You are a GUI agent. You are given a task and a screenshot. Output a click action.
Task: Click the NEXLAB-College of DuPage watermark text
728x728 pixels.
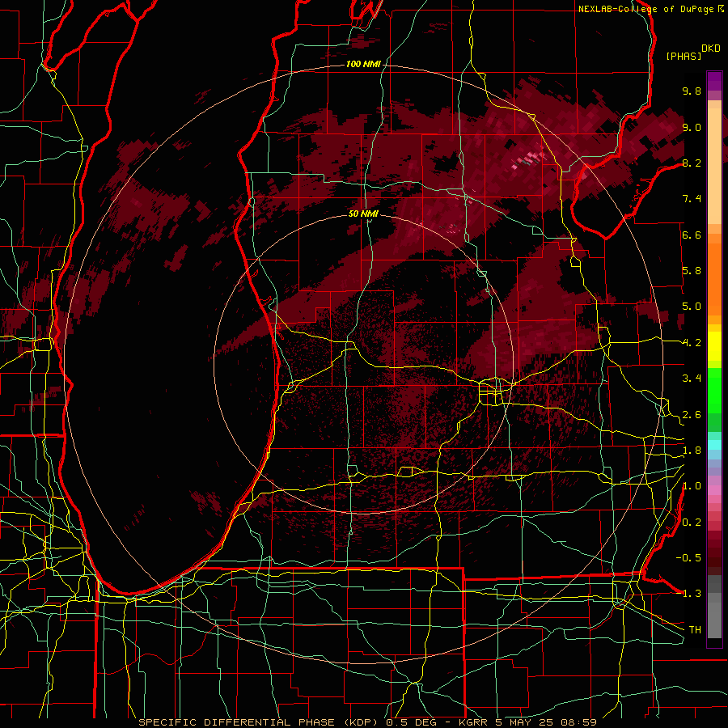coord(647,9)
